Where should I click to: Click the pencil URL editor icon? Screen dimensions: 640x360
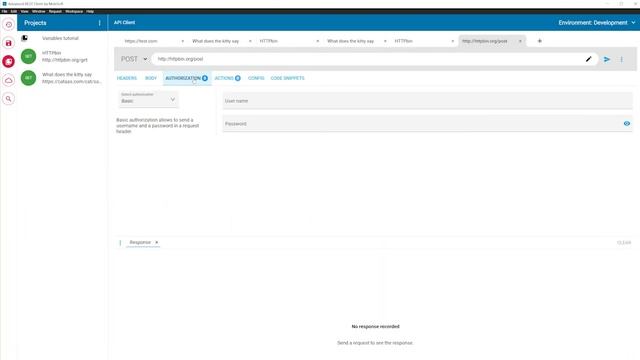click(589, 59)
